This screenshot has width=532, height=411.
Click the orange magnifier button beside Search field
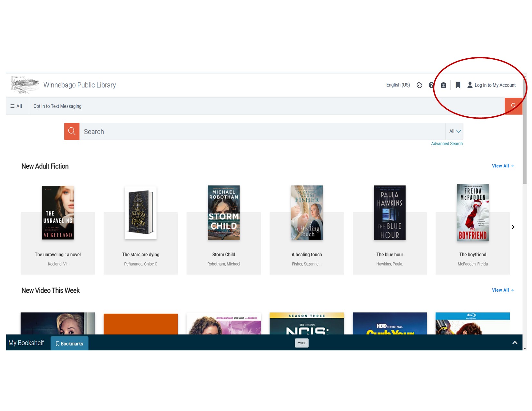(x=72, y=132)
